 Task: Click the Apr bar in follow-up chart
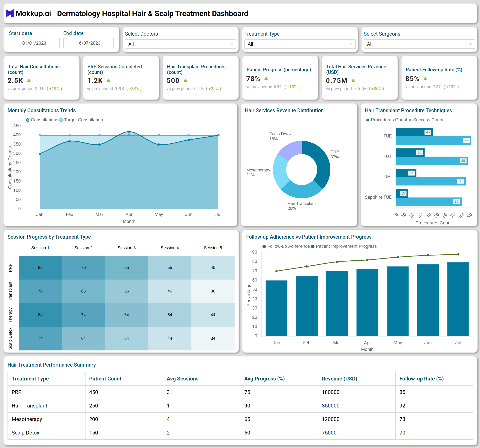(367, 303)
